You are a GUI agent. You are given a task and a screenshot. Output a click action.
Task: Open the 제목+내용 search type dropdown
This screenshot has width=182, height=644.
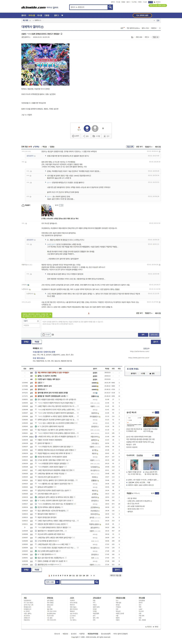[x=52, y=582]
